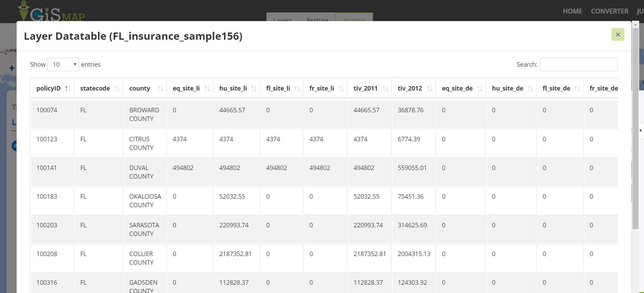
Task: Sort table by policyID column arrows
Action: 68,89
